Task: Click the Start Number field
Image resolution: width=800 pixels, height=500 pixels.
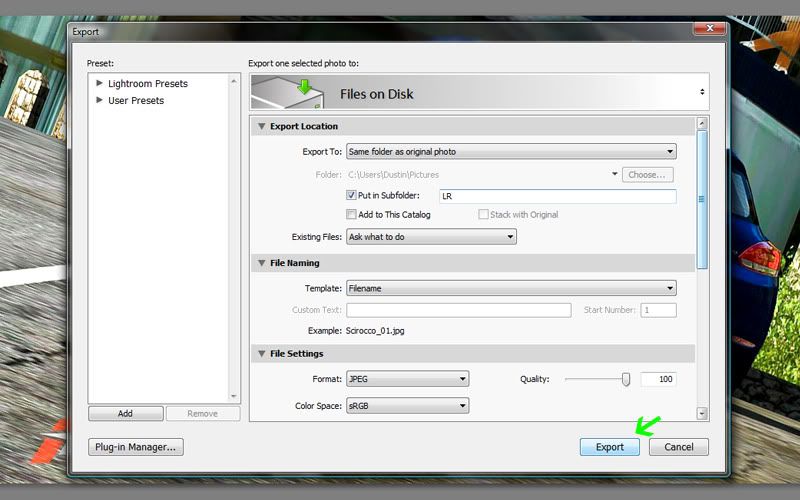Action: click(659, 310)
